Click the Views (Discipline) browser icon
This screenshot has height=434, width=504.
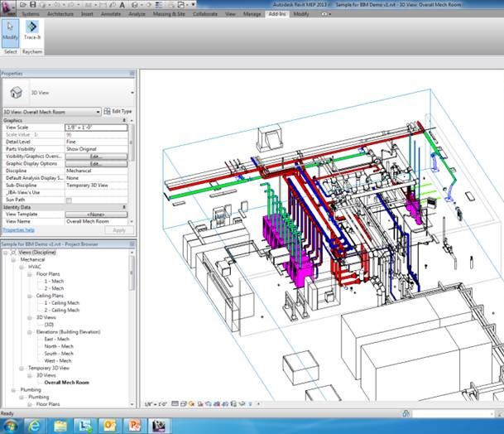pos(13,253)
